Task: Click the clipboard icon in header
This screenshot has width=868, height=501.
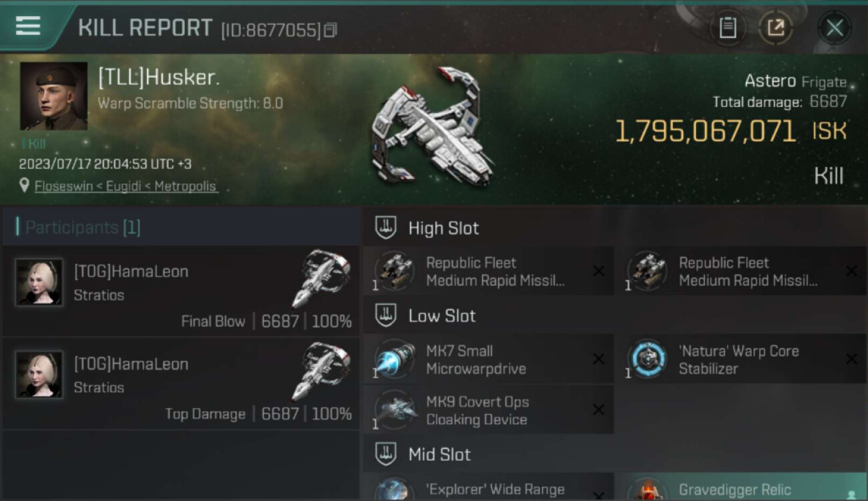Action: [x=727, y=27]
